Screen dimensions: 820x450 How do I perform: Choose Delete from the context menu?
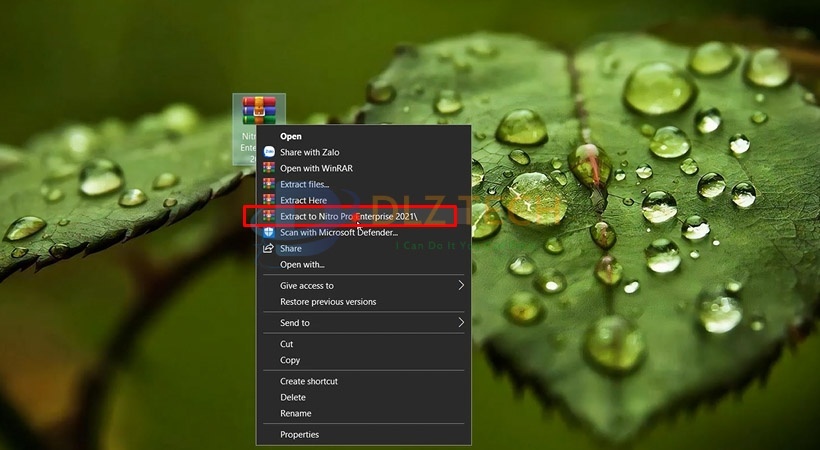[x=293, y=397]
